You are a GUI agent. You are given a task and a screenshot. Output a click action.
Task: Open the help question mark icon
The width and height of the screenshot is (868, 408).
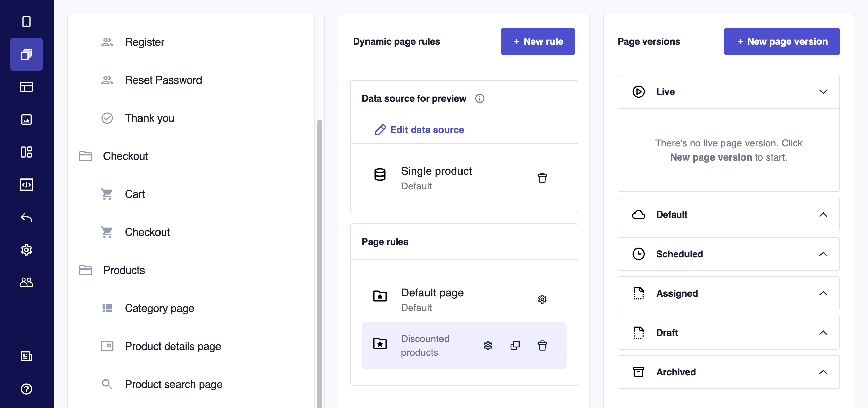pos(26,389)
